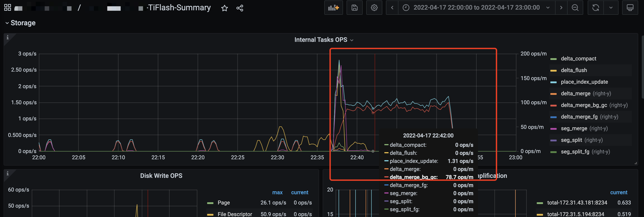Click the share dashboard icon
The height and width of the screenshot is (217, 644).
pos(240,8)
